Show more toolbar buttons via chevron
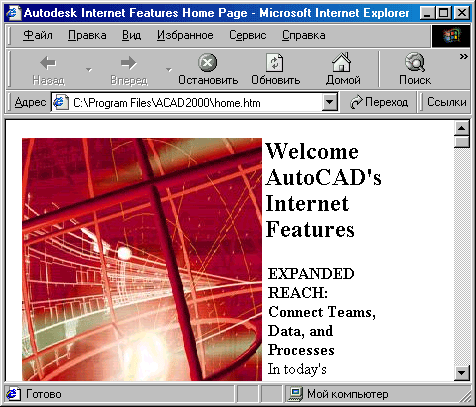Screen dimensions: 476x407 (x=463, y=56)
